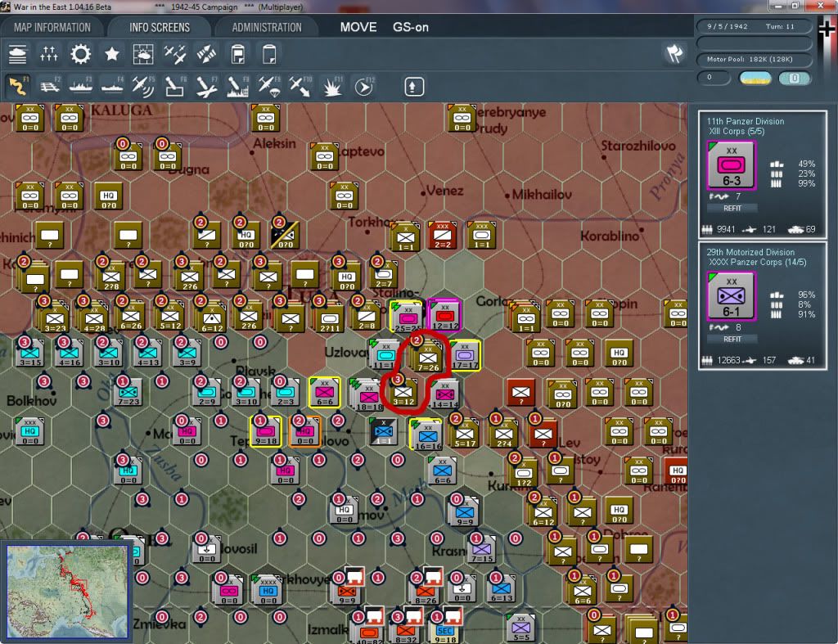Open the production gear screen
The image size is (838, 644).
click(81, 54)
